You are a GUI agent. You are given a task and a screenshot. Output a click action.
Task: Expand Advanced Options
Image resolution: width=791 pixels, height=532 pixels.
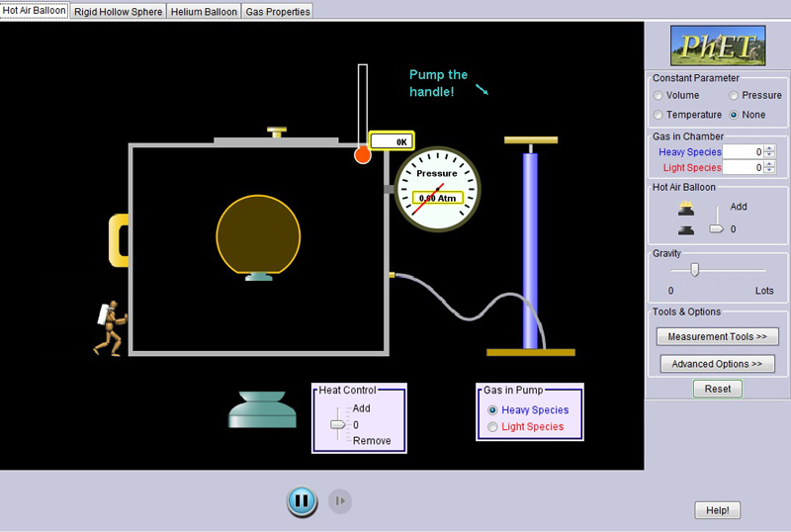click(x=718, y=364)
